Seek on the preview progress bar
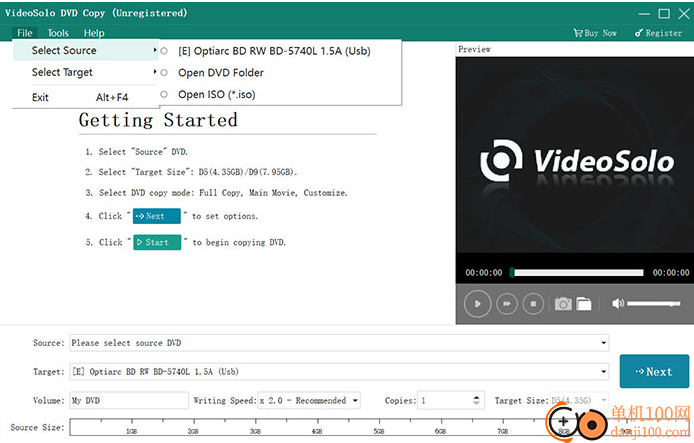This screenshot has width=694, height=443. point(577,273)
